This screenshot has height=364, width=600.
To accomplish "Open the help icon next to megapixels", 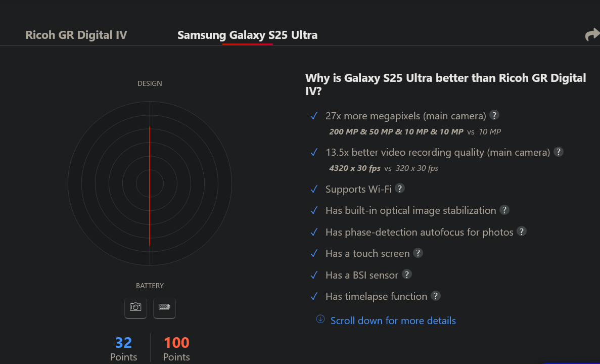I will click(494, 115).
